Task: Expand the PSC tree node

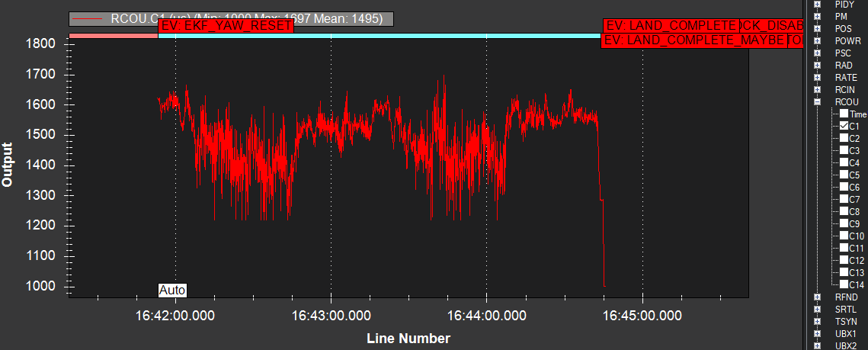Action: [817, 53]
